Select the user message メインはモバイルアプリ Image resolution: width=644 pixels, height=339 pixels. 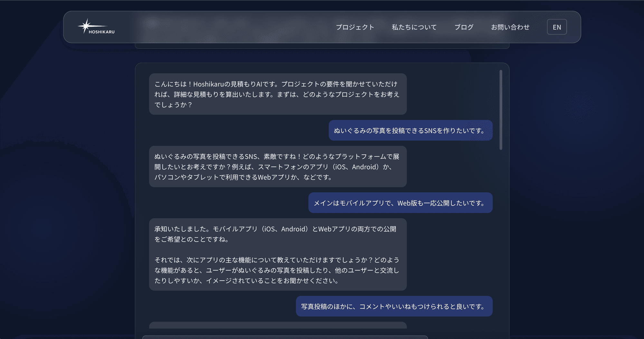tap(400, 203)
